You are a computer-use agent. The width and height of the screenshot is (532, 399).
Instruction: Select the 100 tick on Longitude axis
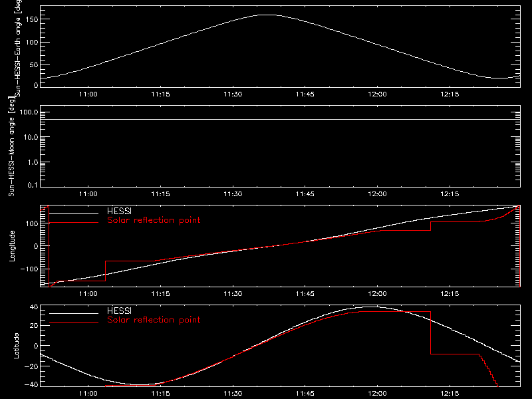(x=31, y=223)
